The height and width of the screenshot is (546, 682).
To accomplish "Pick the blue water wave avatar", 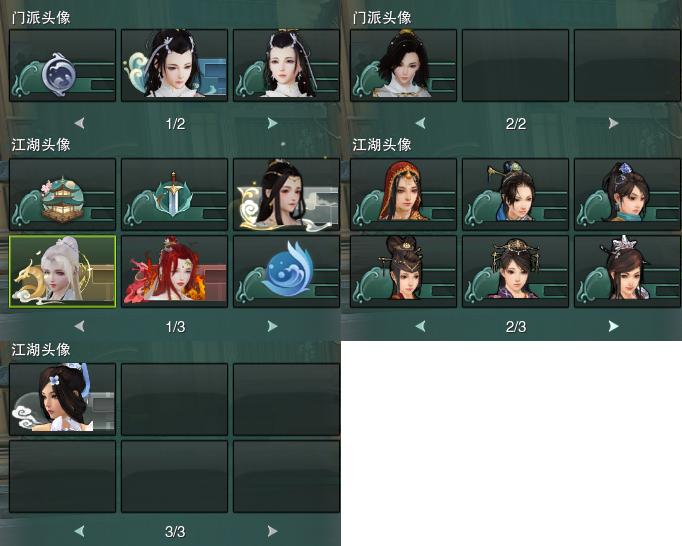I will click(x=287, y=272).
